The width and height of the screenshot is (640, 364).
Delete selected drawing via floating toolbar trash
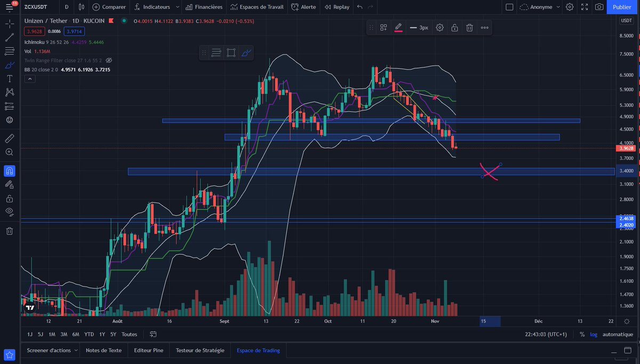tap(469, 28)
